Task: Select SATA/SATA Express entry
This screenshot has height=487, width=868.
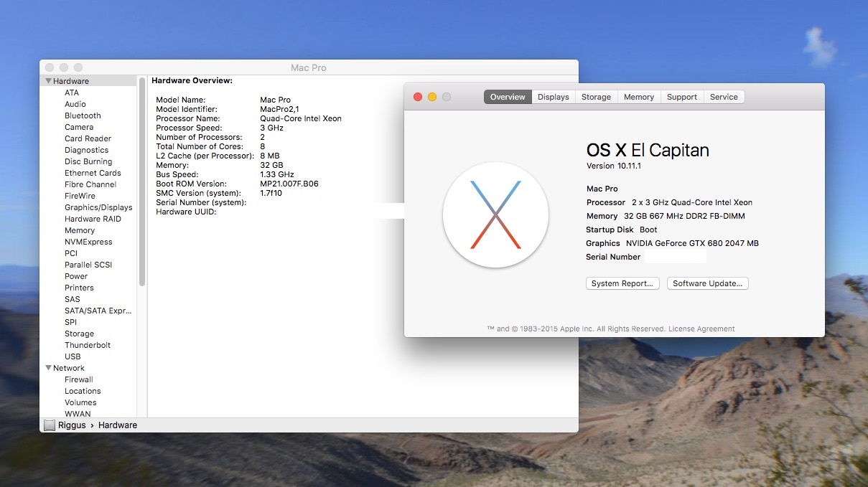Action: 98,311
